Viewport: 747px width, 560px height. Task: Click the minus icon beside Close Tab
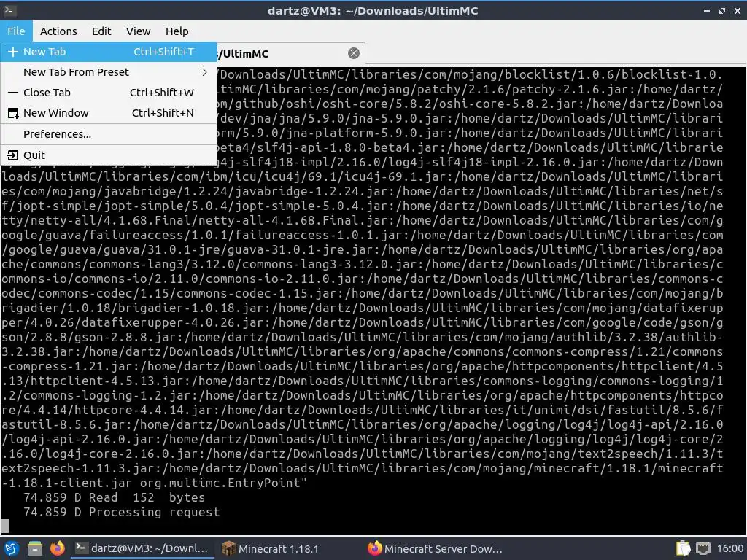(13, 93)
